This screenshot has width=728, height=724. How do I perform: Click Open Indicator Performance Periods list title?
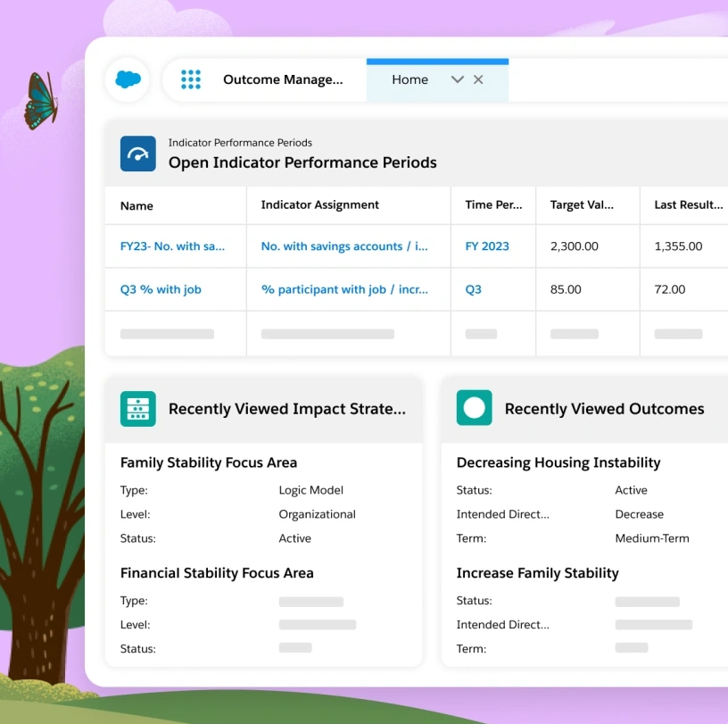(302, 162)
